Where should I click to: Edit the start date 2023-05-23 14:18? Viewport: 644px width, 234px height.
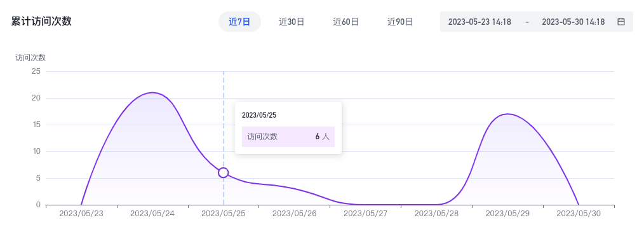480,22
